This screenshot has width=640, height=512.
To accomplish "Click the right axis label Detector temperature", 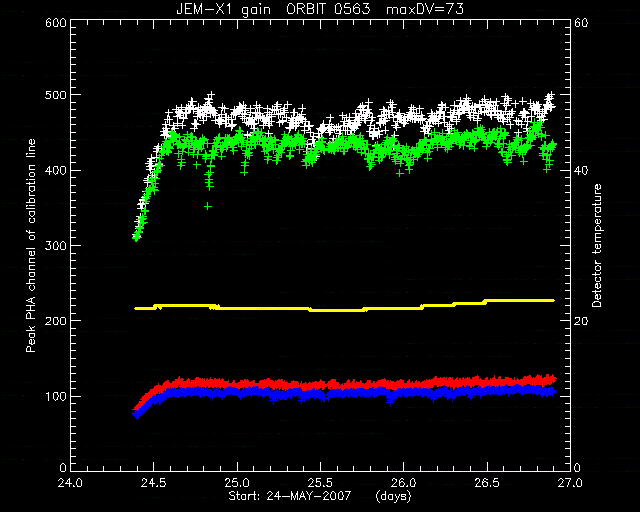I will pos(597,245).
